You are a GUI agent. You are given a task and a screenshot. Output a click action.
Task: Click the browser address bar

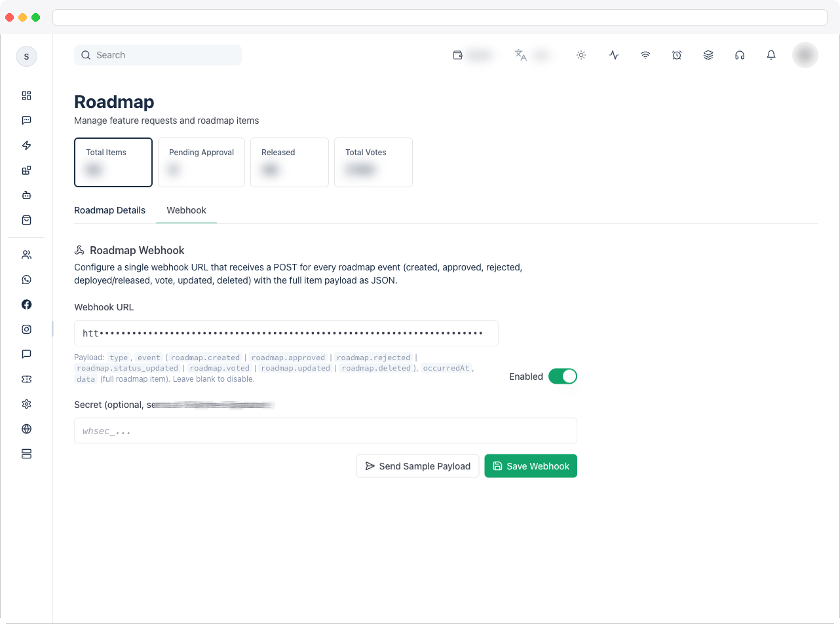[440, 17]
